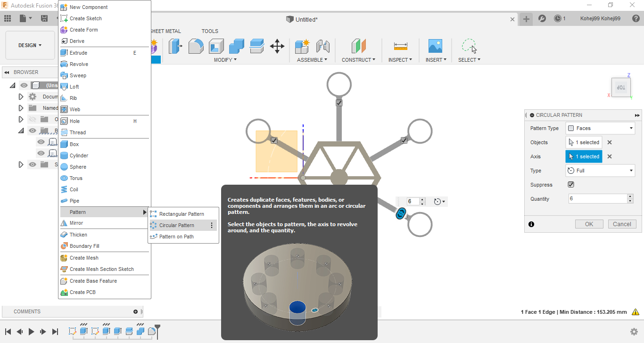Toggle the Suppress checkbox in Circular Pattern
This screenshot has height=343, width=644.
pyautogui.click(x=571, y=185)
